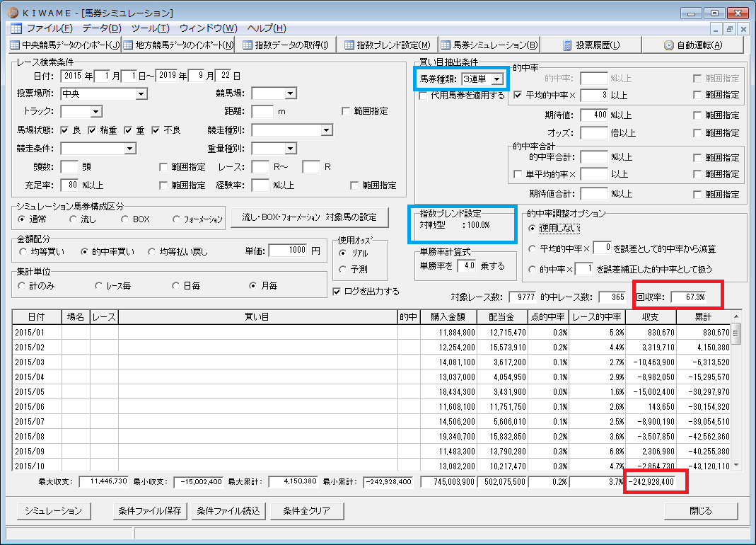Image resolution: width=756 pixels, height=545 pixels.
Task: Select 日毎 aggregation unit
Action: pyautogui.click(x=176, y=286)
